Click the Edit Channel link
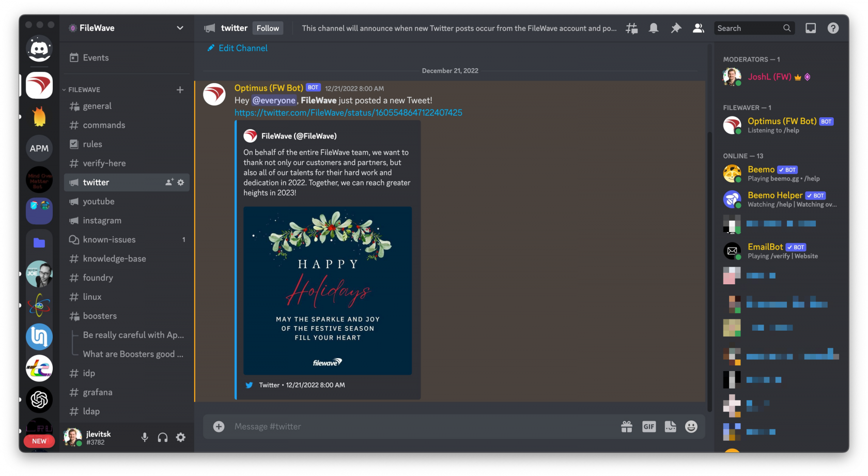 [x=237, y=48]
